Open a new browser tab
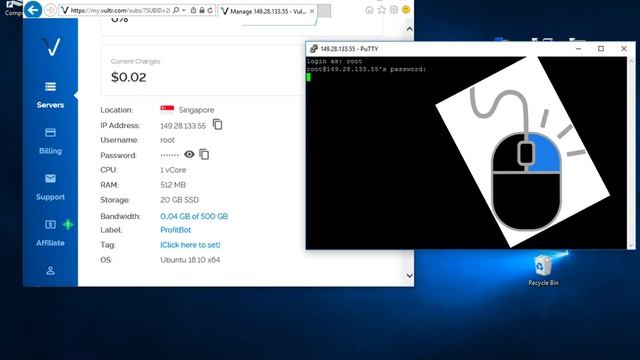640x360 pixels. [324, 11]
